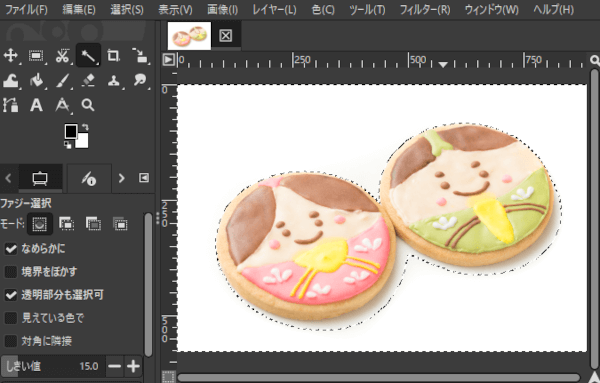
Task: Open the dock tab configuration menu
Action: point(144,178)
